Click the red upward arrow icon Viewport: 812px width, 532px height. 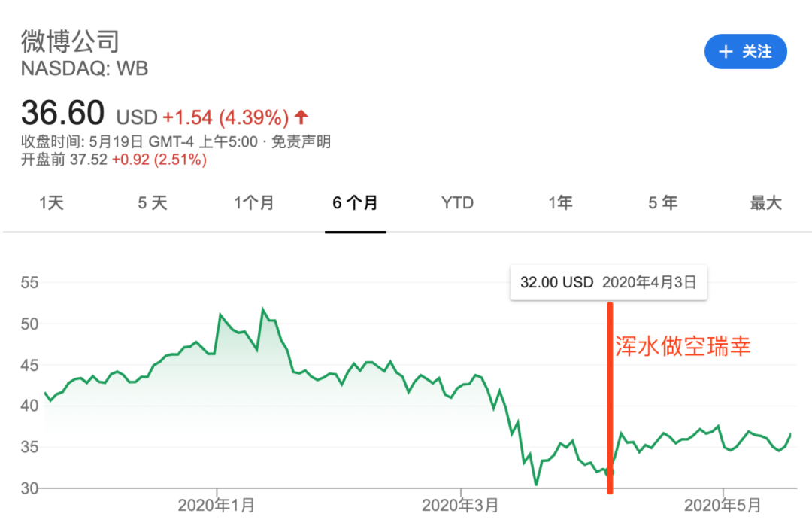click(301, 117)
